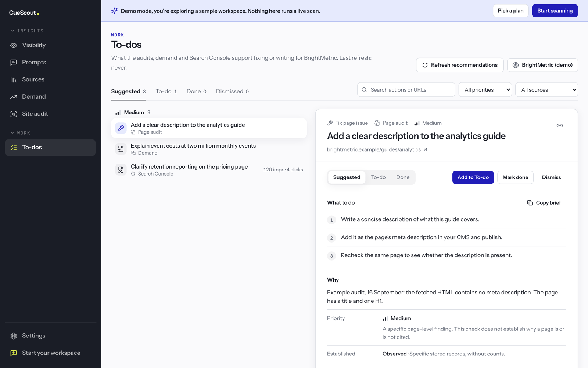Click the Mark done button
Screen dimensions: 588x368
coord(515,177)
